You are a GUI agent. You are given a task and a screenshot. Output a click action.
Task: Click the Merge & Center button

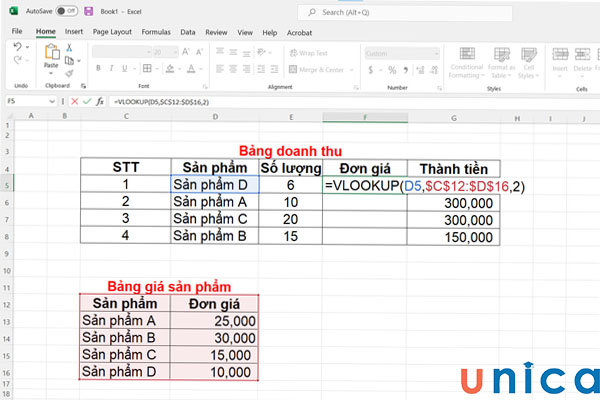(317, 69)
